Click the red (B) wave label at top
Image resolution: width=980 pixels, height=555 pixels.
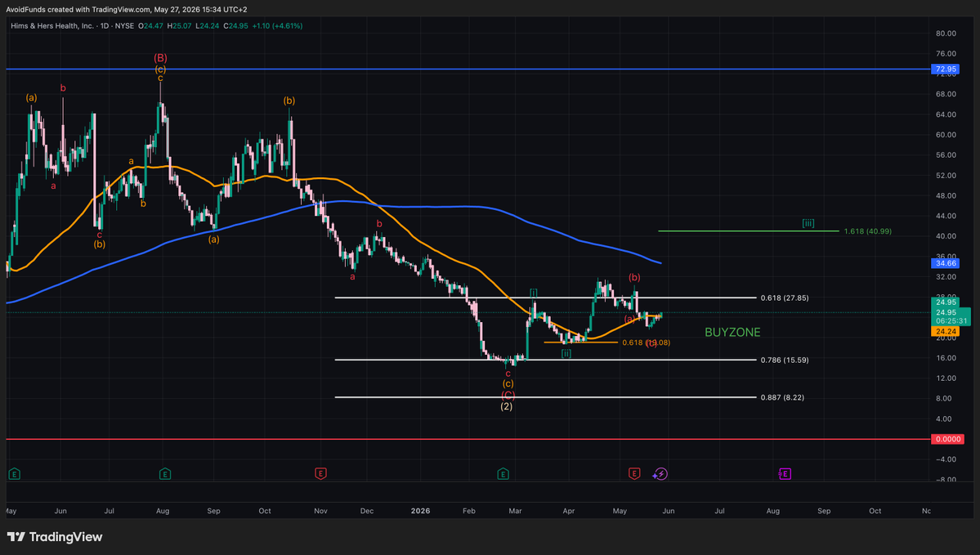[x=161, y=58]
